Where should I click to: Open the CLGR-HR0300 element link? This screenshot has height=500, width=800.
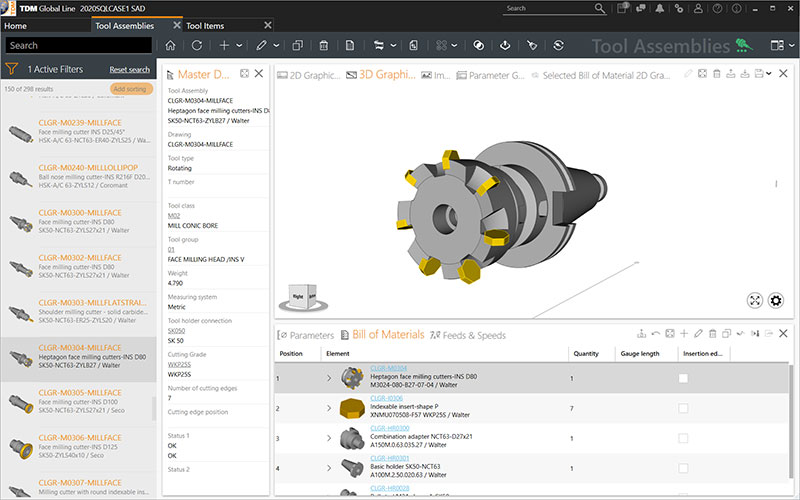pos(389,426)
